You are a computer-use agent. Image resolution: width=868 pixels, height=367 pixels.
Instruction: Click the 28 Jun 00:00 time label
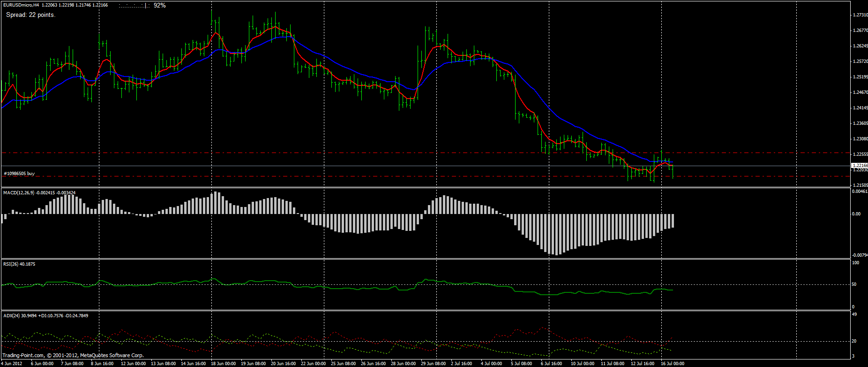coord(403,364)
